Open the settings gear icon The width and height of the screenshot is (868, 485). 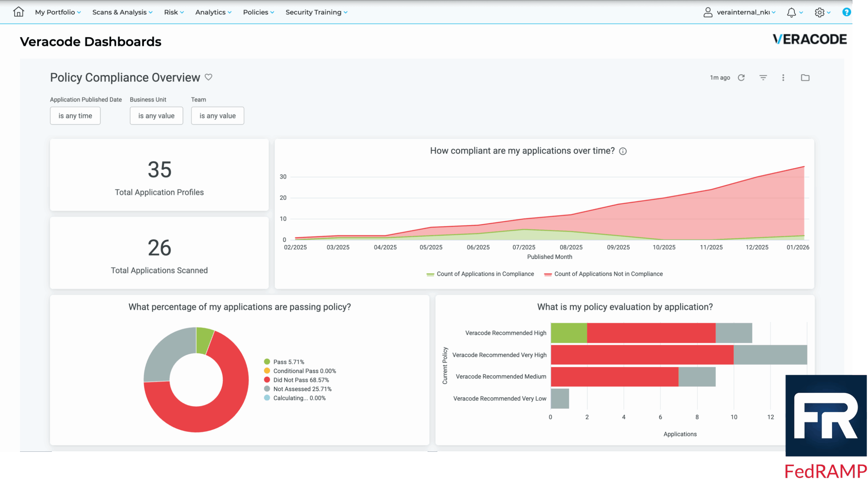(x=819, y=13)
